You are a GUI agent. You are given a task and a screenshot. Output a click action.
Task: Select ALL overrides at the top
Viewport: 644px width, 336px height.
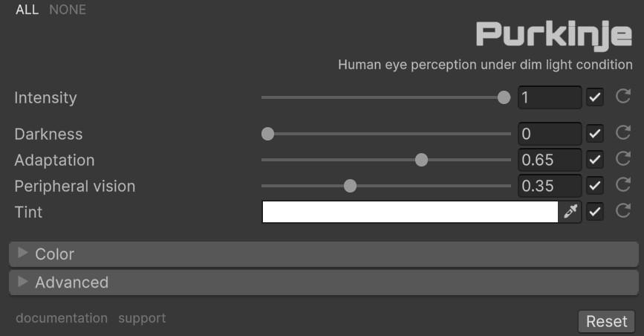tap(28, 10)
